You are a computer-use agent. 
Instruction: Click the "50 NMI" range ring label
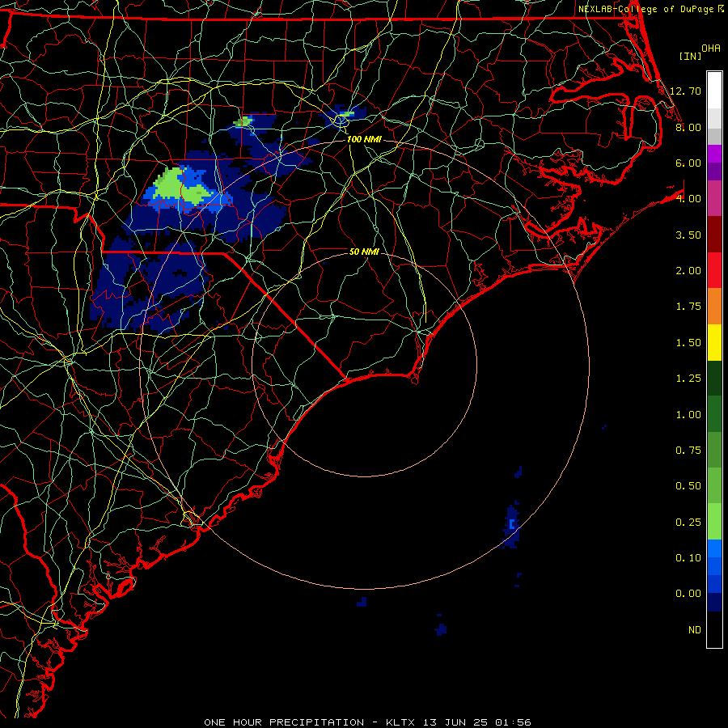coord(365,252)
